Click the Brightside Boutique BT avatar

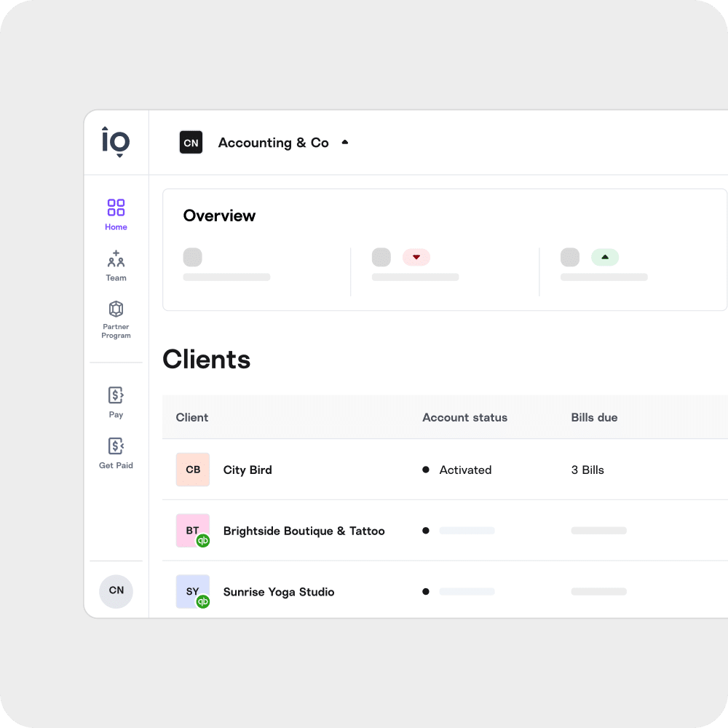coord(193,530)
